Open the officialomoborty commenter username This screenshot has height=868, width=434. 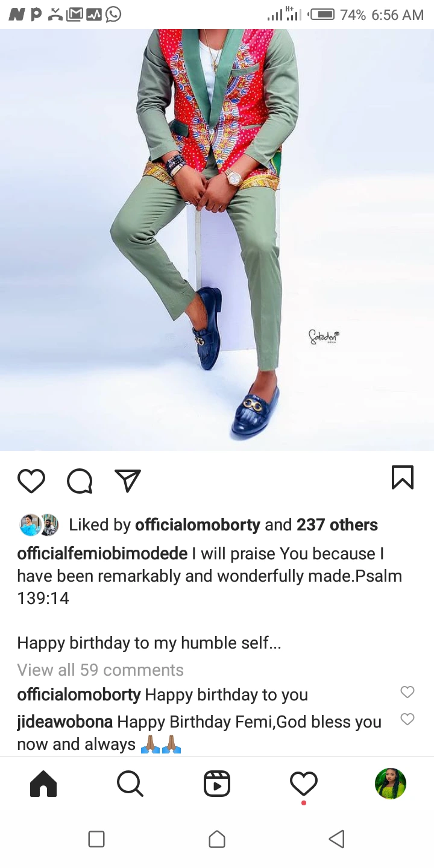point(78,694)
